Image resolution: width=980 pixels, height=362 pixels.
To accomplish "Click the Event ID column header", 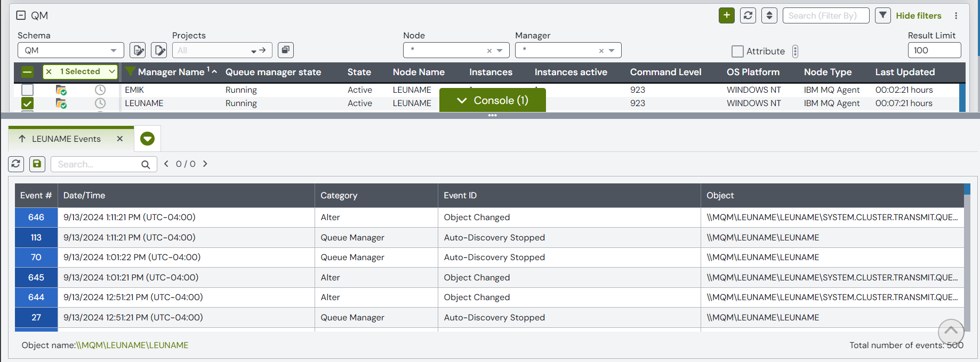I will coord(569,195).
